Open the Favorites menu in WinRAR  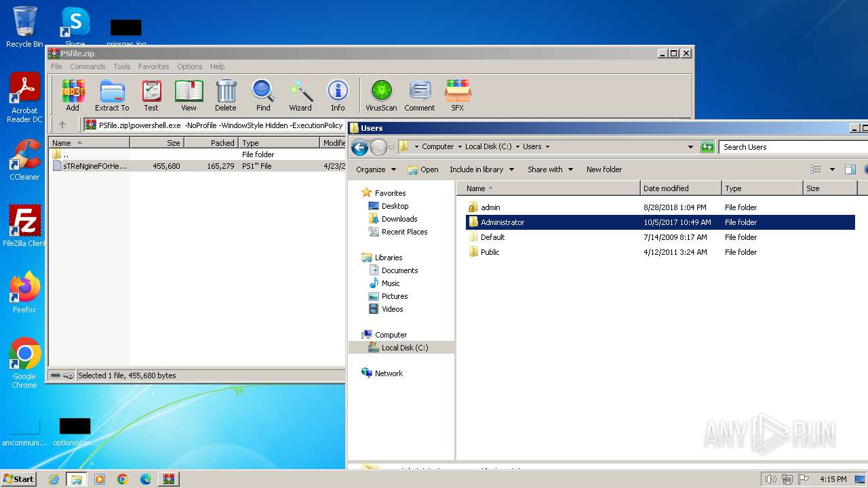click(x=154, y=66)
